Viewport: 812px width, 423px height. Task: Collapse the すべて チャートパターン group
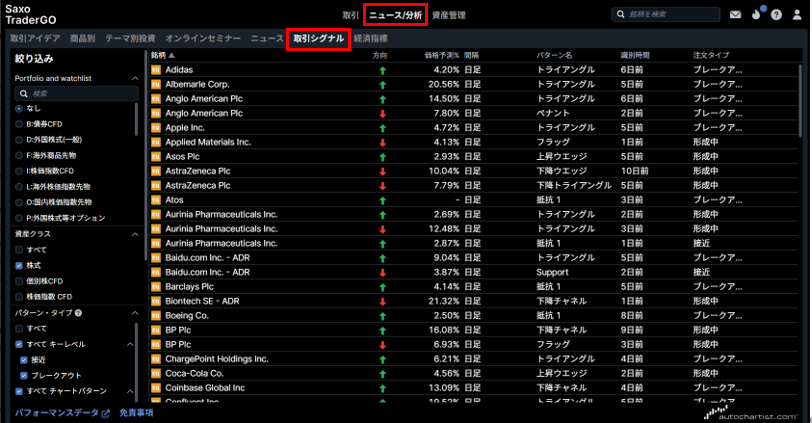tap(130, 391)
